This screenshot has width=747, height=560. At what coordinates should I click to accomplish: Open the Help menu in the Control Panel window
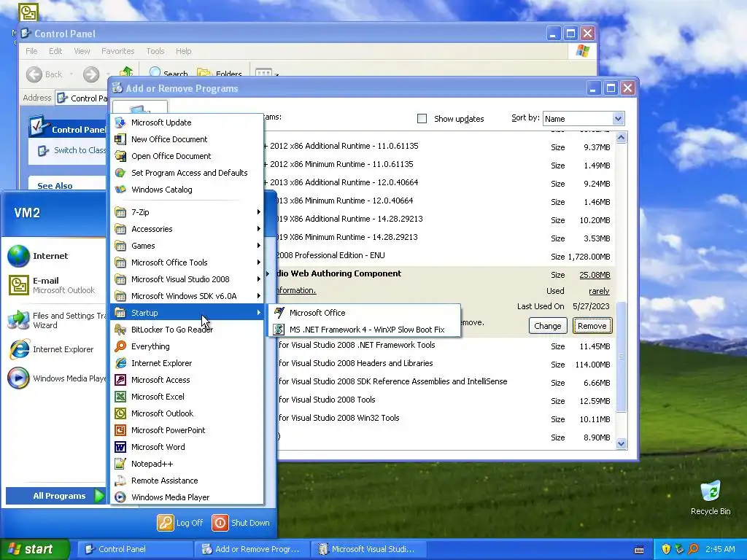[183, 51]
